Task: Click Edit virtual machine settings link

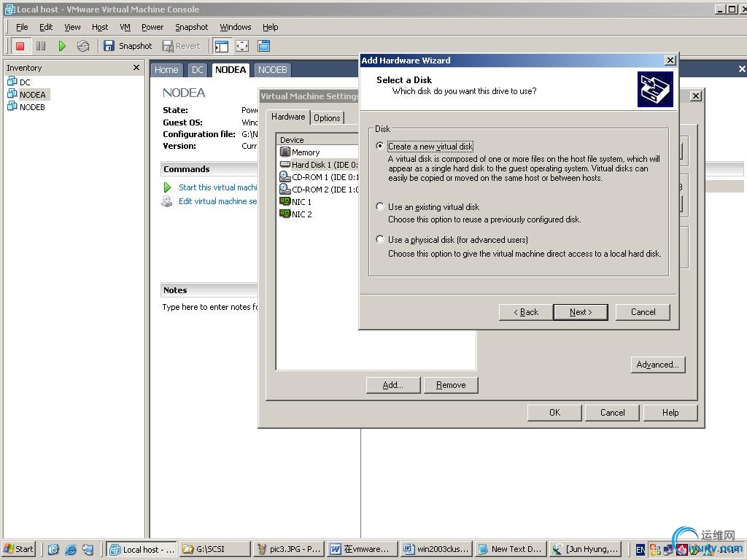Action: pos(217,201)
